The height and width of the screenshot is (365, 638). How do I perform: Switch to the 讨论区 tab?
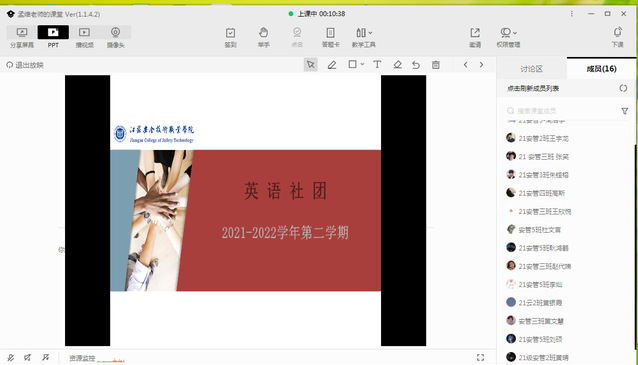click(531, 69)
